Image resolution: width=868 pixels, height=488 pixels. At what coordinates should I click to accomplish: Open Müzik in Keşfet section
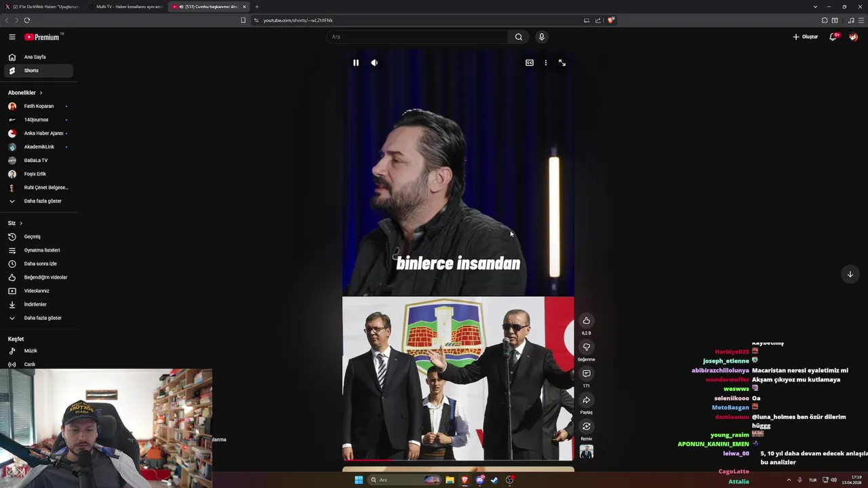(x=39, y=351)
